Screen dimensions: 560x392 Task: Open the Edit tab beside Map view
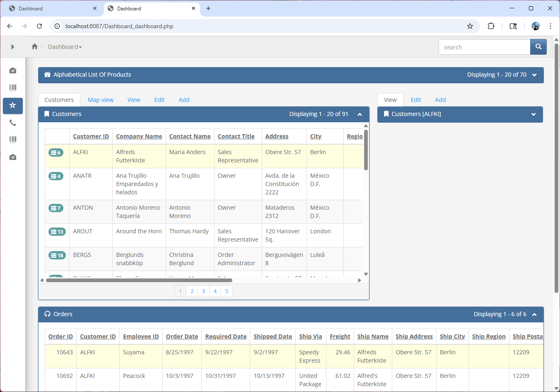click(159, 100)
